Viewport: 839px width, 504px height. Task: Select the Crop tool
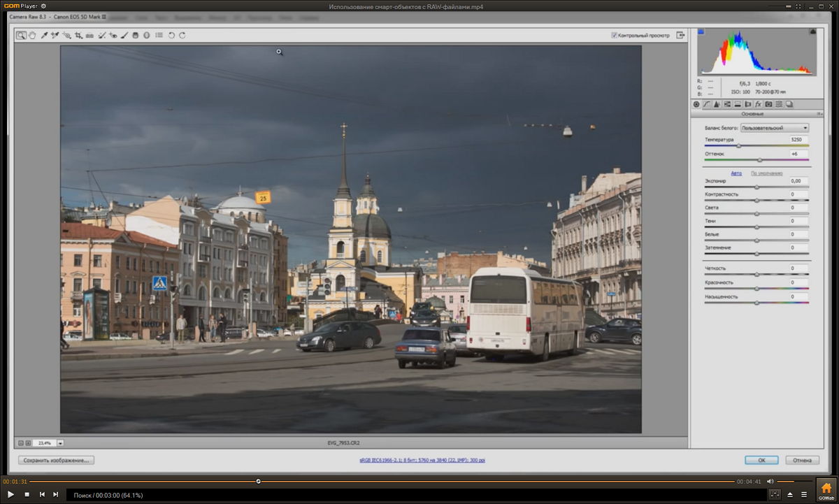point(78,35)
